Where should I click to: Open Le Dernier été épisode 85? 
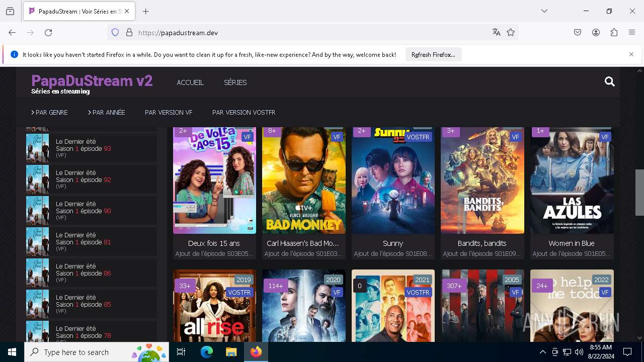(91, 304)
